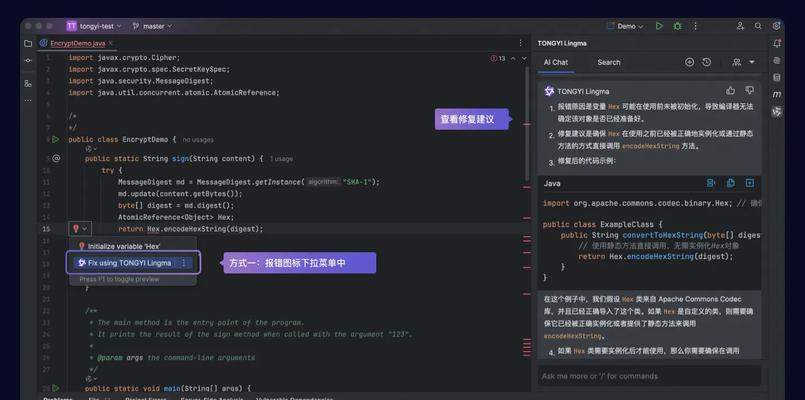This screenshot has width=805, height=400.
Task: Click 'md.update(content.getBytes());' line
Action: 180,194
